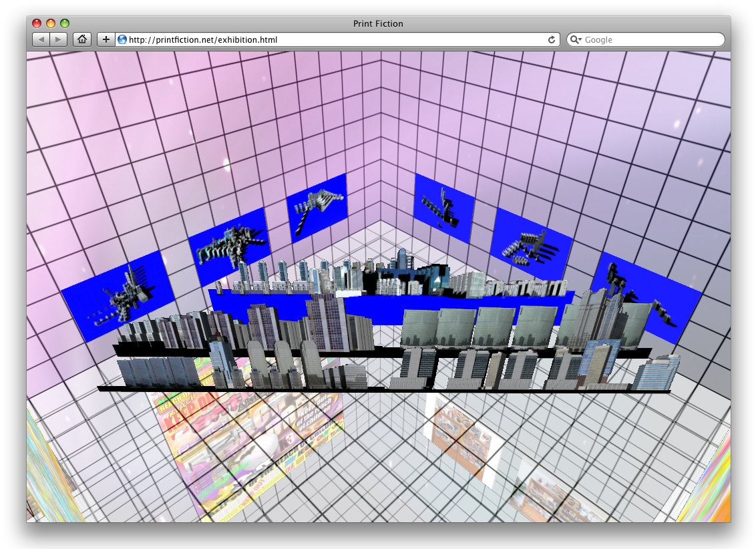Click the globe site icon in address bar
The width and height of the screenshot is (756, 549).
tap(122, 39)
